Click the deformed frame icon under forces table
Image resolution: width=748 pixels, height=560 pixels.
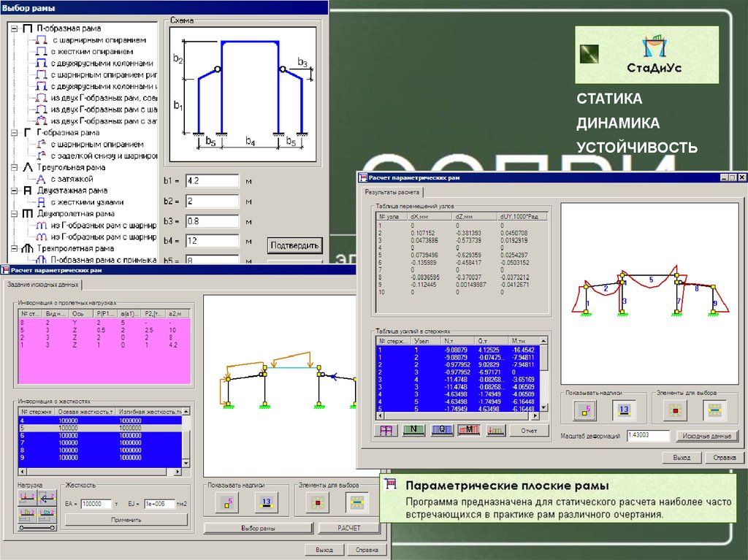pyautogui.click(x=386, y=431)
